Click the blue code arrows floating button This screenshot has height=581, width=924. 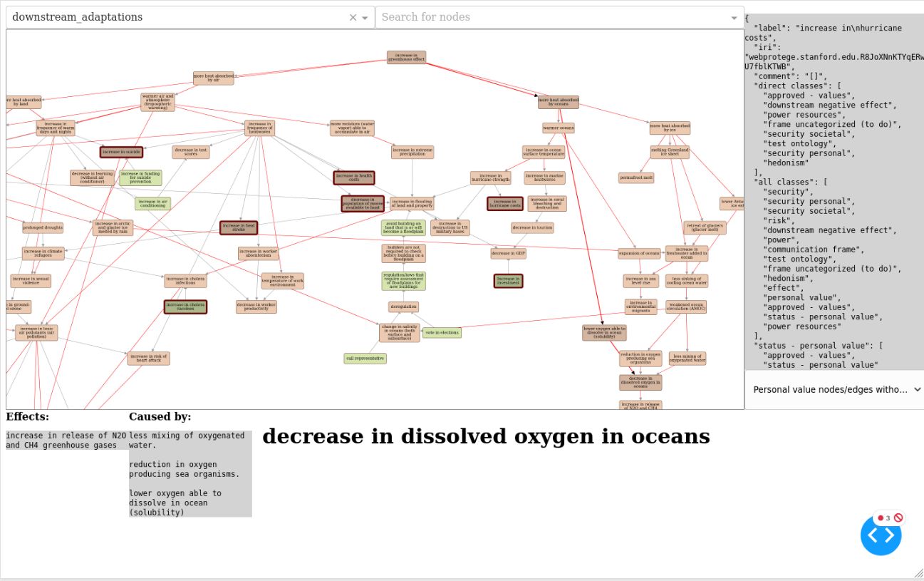tap(881, 535)
